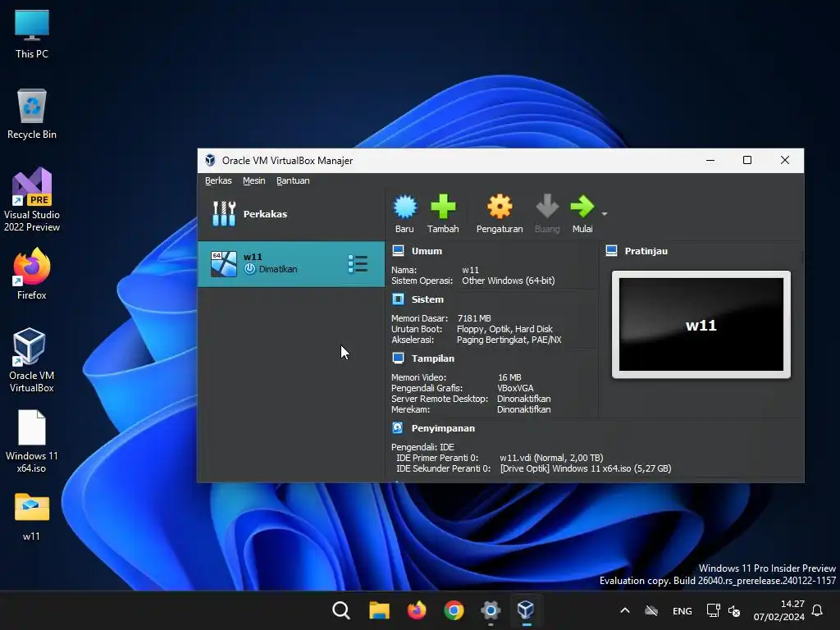Screen dimensions: 840x630
Task: Select the w11 folder on desktop
Action: [x=32, y=517]
